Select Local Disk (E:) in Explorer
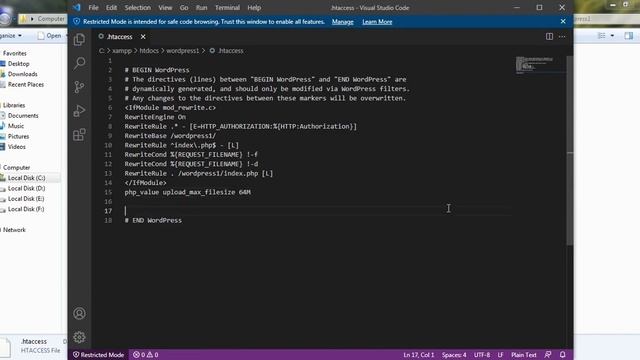The image size is (640, 360). (x=26, y=198)
